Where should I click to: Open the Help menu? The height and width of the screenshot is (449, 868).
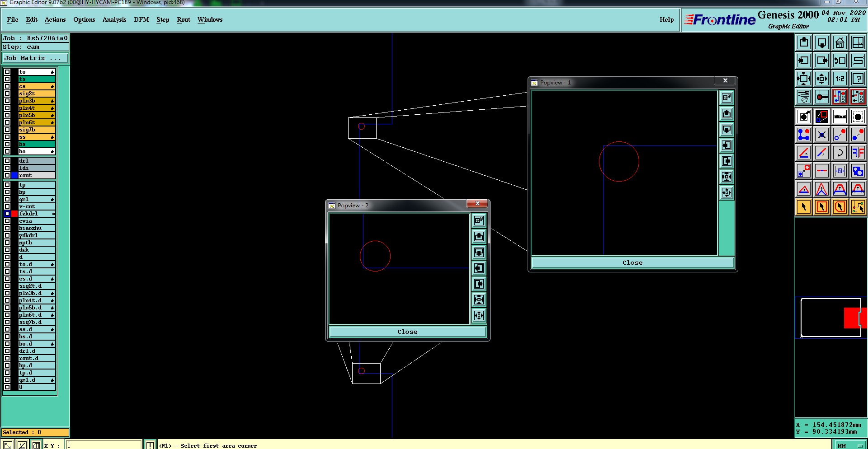667,19
